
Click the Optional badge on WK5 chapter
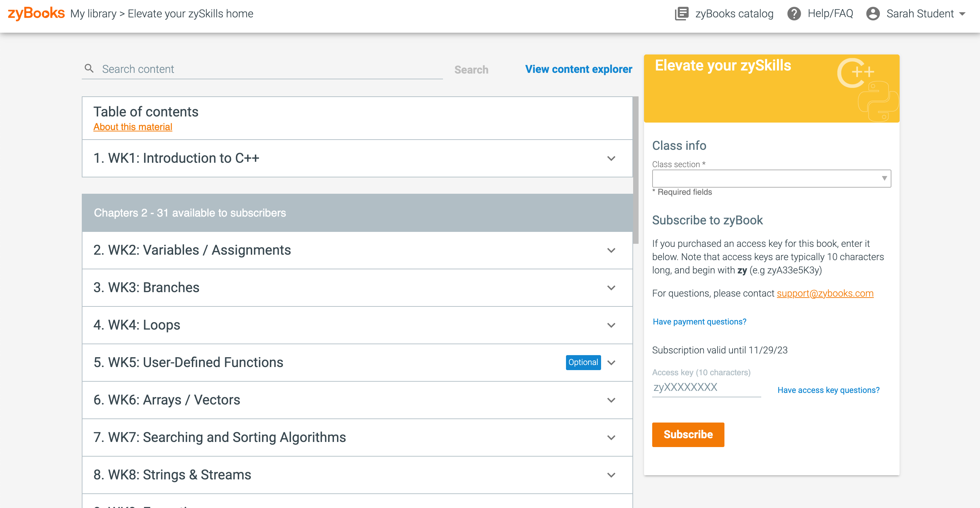583,362
